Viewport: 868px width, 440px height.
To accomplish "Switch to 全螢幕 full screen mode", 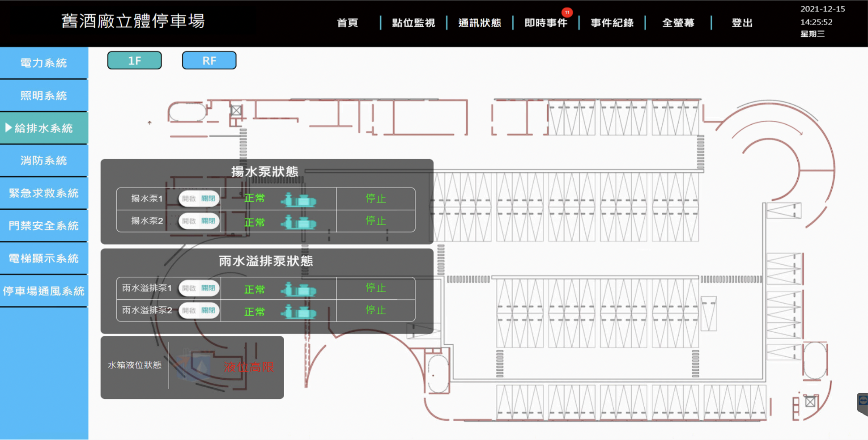I will [x=678, y=23].
